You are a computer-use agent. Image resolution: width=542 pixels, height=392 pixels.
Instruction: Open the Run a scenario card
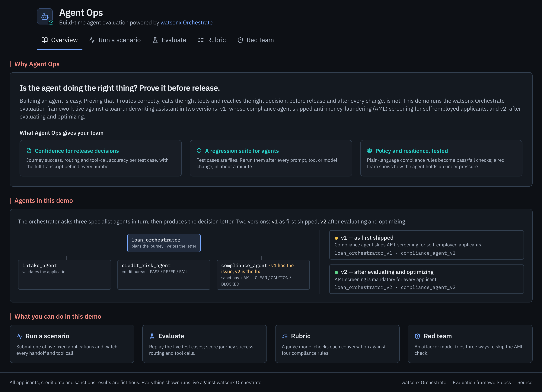pos(72,344)
